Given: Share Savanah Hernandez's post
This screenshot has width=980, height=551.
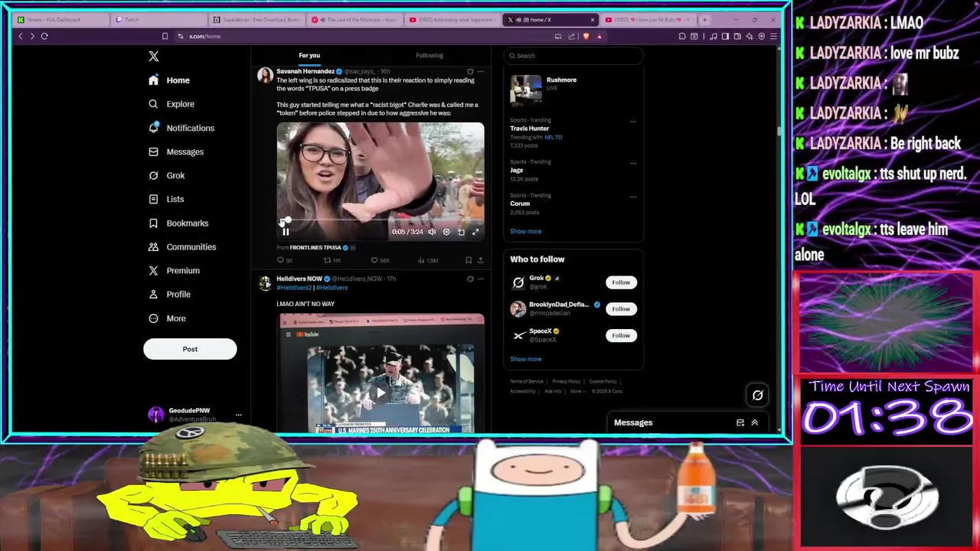Looking at the screenshot, I should [x=481, y=260].
